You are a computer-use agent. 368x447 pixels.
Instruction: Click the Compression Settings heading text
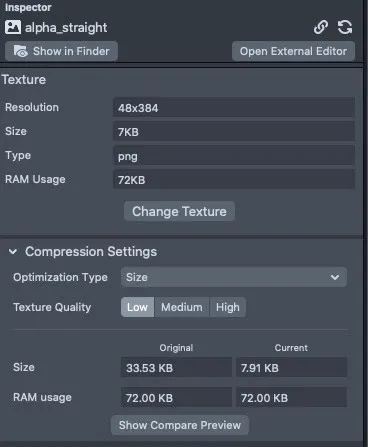tap(91, 252)
